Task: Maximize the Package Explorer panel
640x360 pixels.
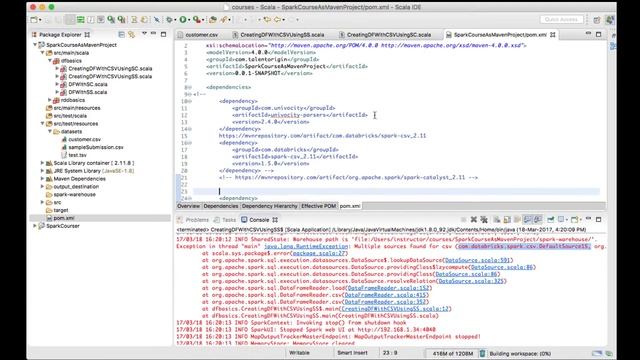Action: point(163,34)
